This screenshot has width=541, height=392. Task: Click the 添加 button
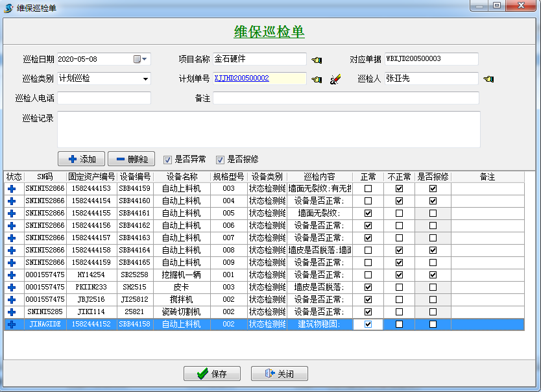pos(82,159)
